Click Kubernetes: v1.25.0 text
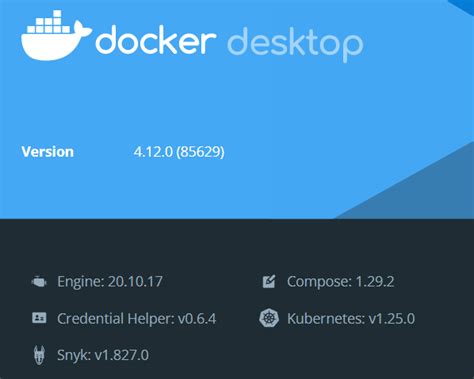This screenshot has height=379, width=474. click(x=351, y=318)
